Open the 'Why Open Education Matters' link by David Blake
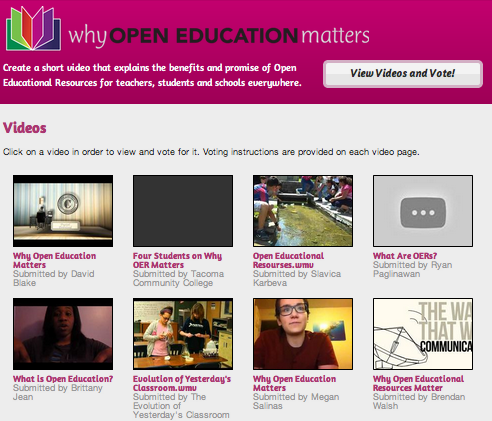 [x=54, y=260]
